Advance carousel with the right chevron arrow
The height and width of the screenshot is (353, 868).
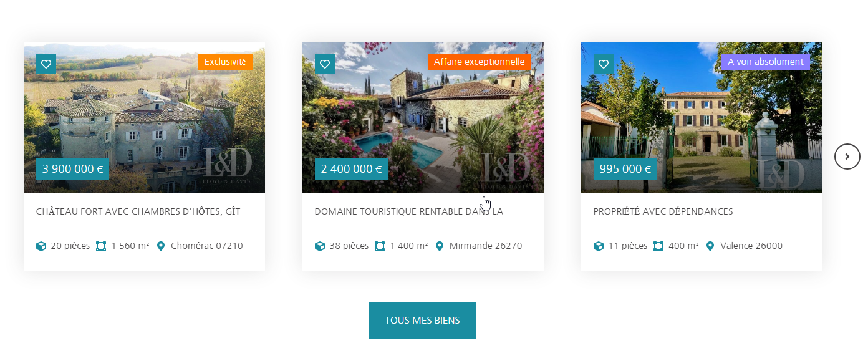coord(847,157)
